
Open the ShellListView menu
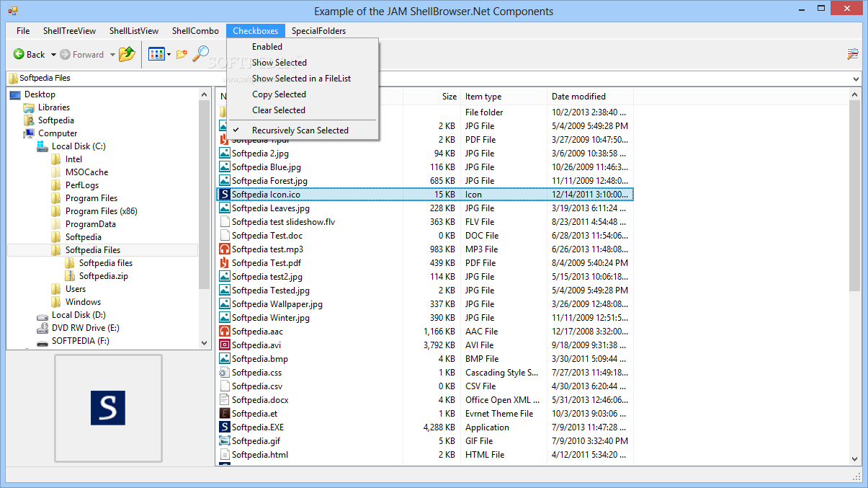pyautogui.click(x=134, y=31)
